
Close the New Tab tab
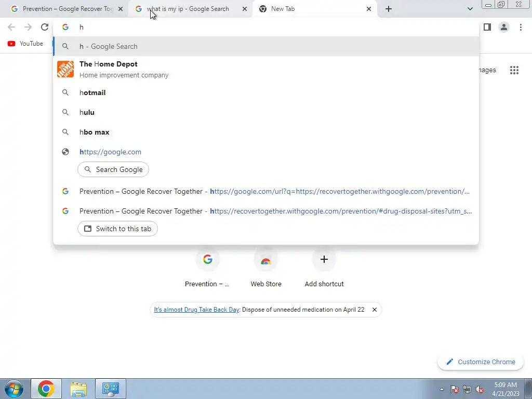click(369, 9)
